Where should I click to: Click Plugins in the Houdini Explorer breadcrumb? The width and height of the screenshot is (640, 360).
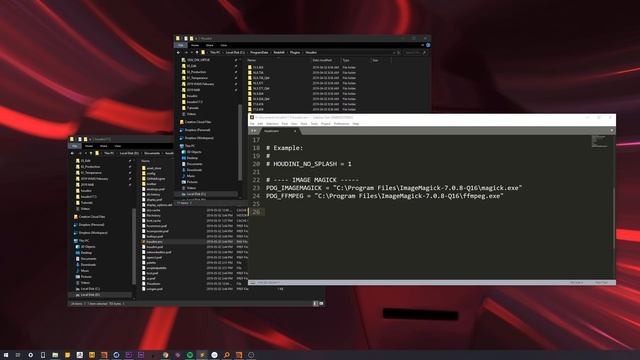[x=295, y=53]
